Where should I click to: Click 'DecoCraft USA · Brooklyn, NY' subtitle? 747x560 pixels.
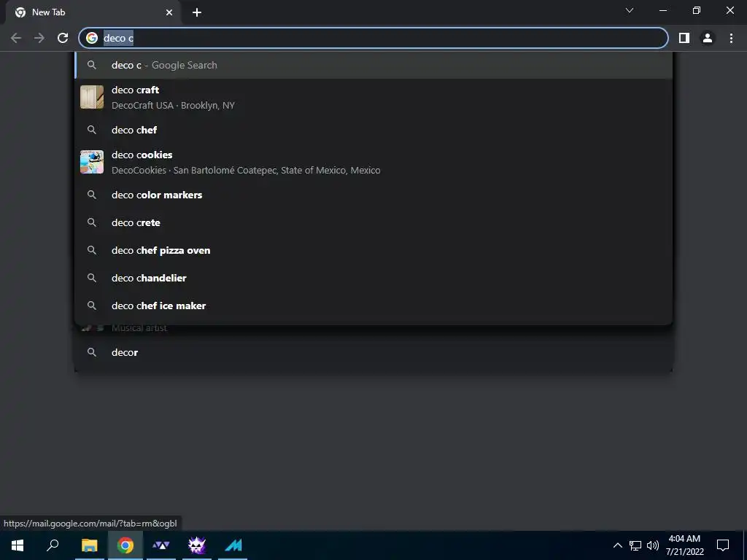173,105
